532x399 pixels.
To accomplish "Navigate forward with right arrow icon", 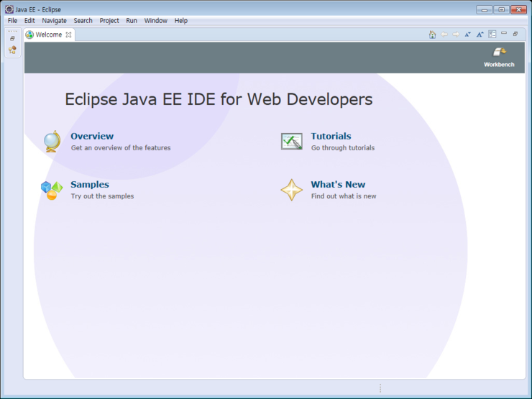I will click(456, 35).
